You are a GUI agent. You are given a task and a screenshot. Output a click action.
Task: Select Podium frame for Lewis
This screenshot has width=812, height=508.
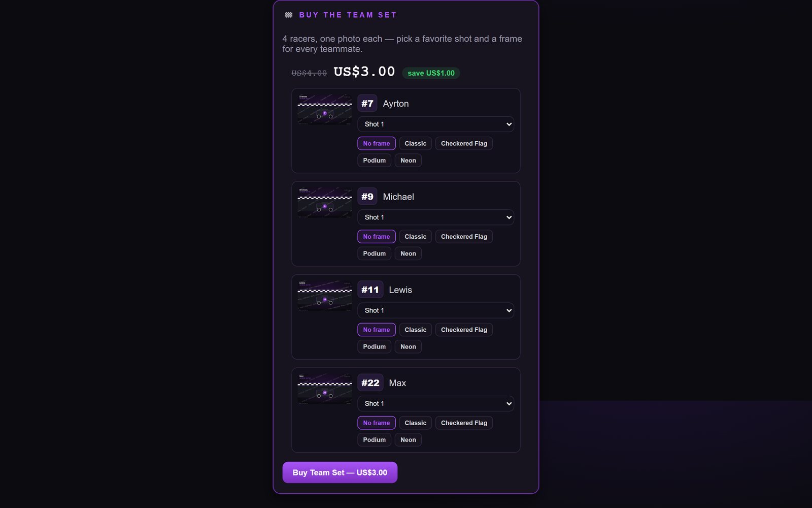click(375, 347)
